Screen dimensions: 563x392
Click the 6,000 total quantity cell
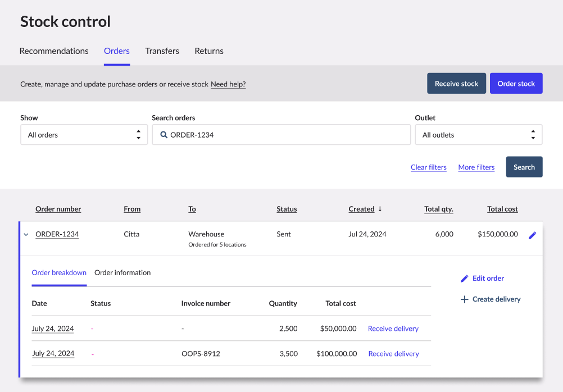tap(444, 234)
